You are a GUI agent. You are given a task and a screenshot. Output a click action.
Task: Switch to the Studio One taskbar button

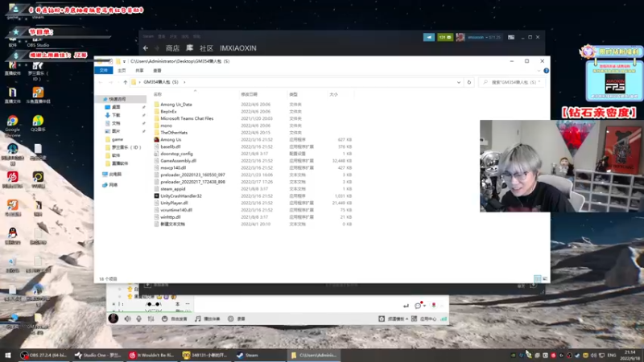tap(97, 356)
